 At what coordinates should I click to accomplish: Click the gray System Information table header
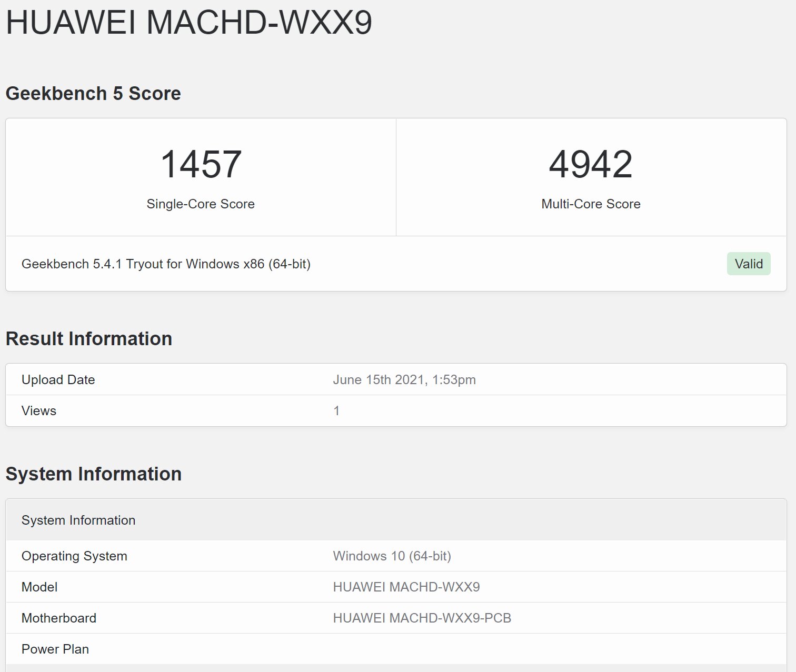point(78,520)
